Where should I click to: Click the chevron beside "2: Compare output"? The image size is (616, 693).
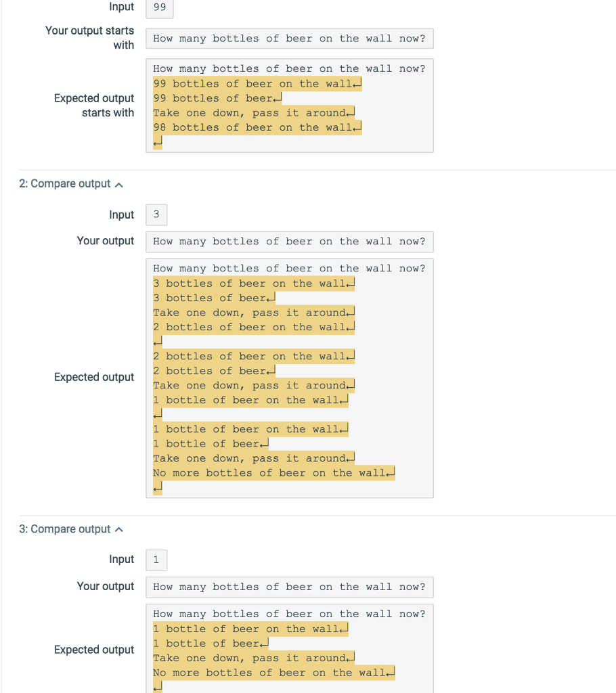coord(118,183)
